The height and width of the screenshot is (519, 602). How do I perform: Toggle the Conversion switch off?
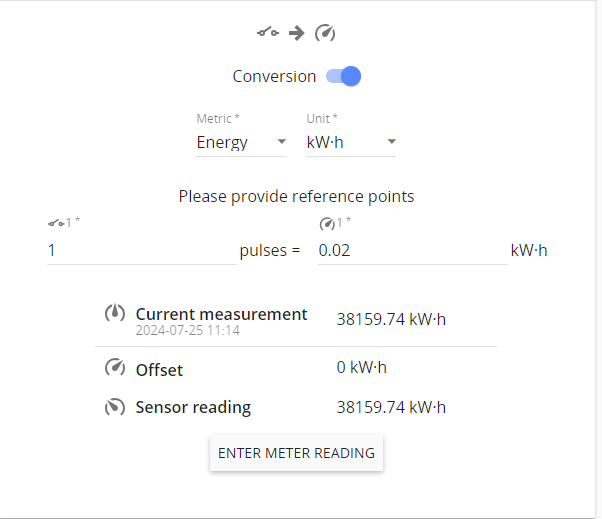click(343, 76)
